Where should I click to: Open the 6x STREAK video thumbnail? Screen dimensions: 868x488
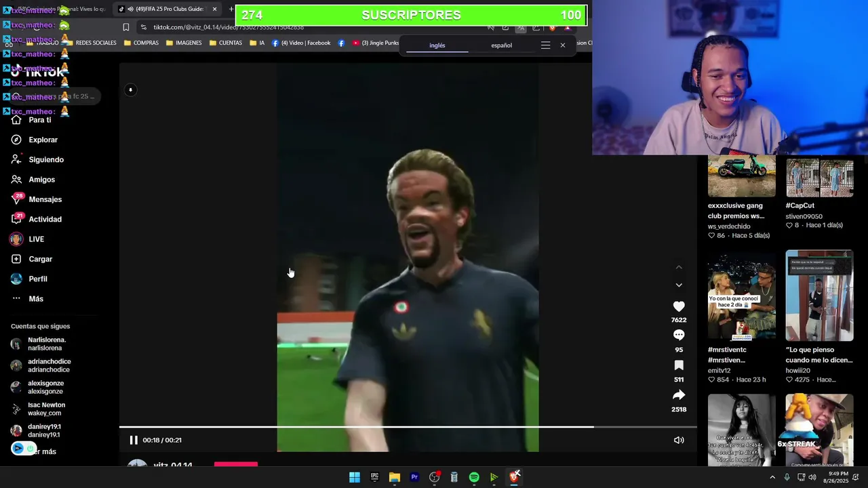(819, 430)
